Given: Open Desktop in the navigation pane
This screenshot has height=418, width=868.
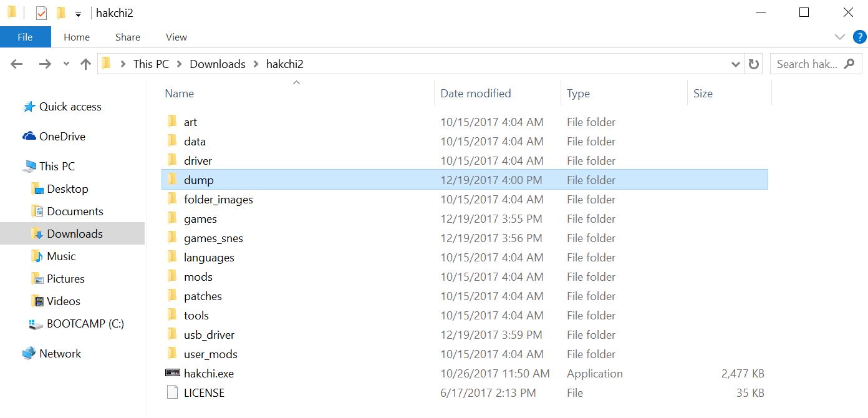Looking at the screenshot, I should (x=67, y=189).
